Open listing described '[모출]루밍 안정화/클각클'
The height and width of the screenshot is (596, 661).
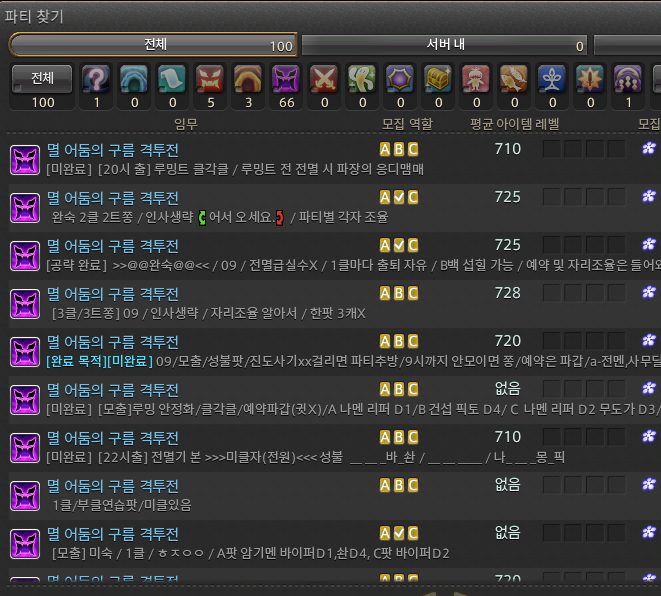pos(335,400)
